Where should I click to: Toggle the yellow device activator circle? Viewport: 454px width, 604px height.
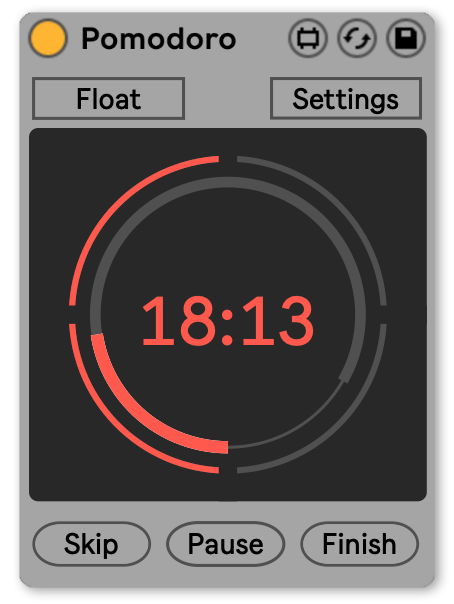coord(48,38)
